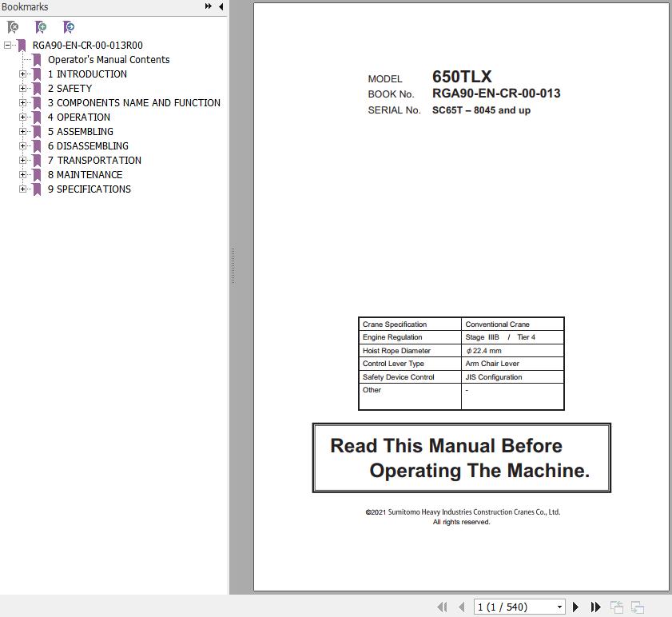Expand the 5 ASSEMBLING bookmark
The image size is (672, 617).
tap(22, 132)
